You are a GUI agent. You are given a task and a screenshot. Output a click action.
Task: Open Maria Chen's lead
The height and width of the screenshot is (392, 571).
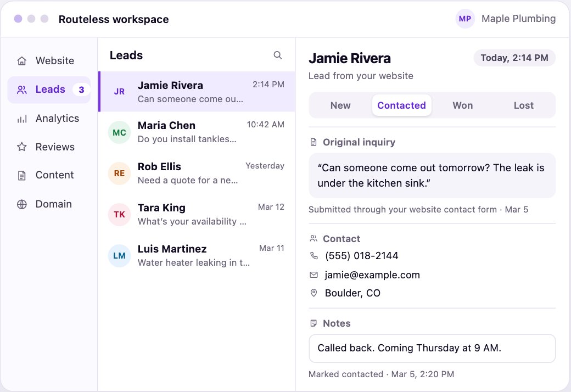[197, 132]
